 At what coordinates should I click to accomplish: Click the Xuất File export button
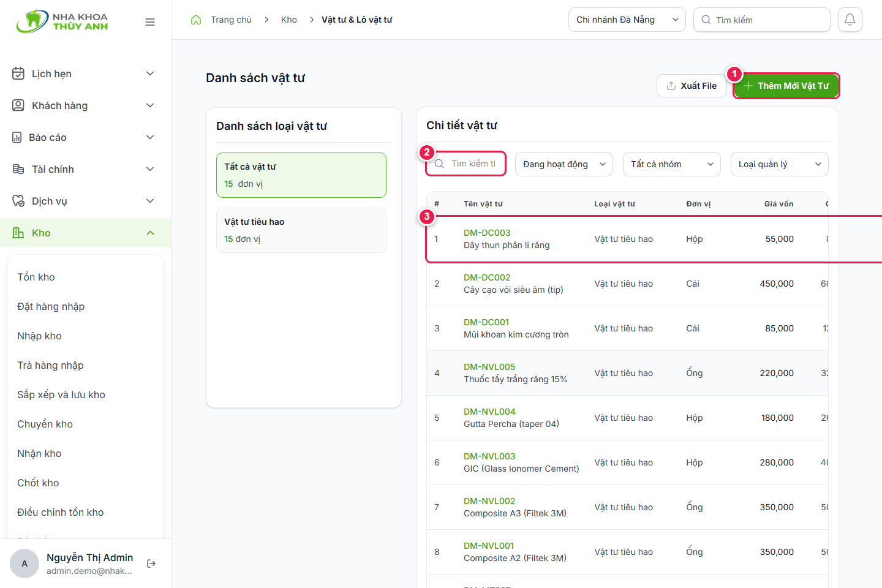[x=692, y=86]
